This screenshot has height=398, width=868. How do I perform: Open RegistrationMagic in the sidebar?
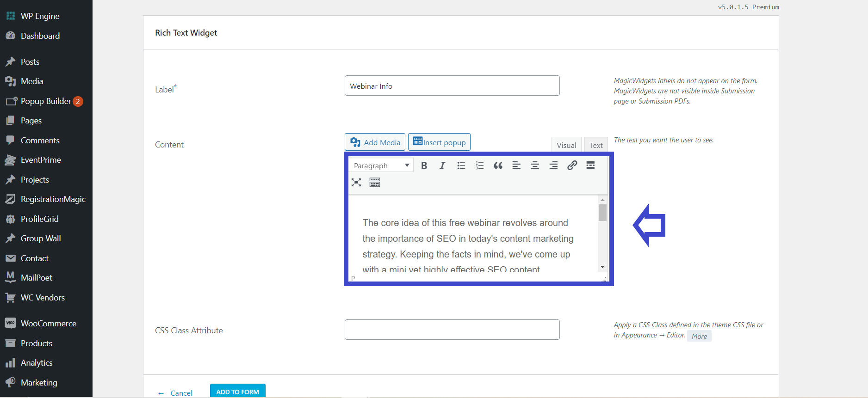tap(53, 199)
